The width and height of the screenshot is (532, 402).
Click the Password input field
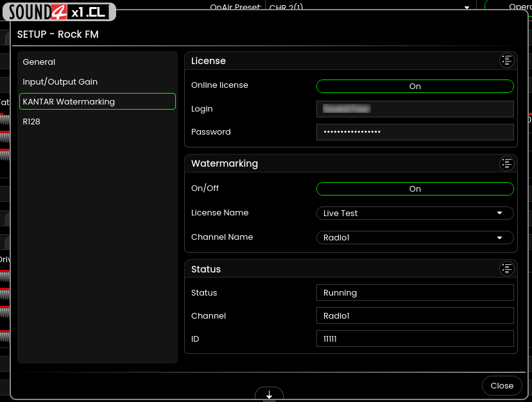point(415,132)
